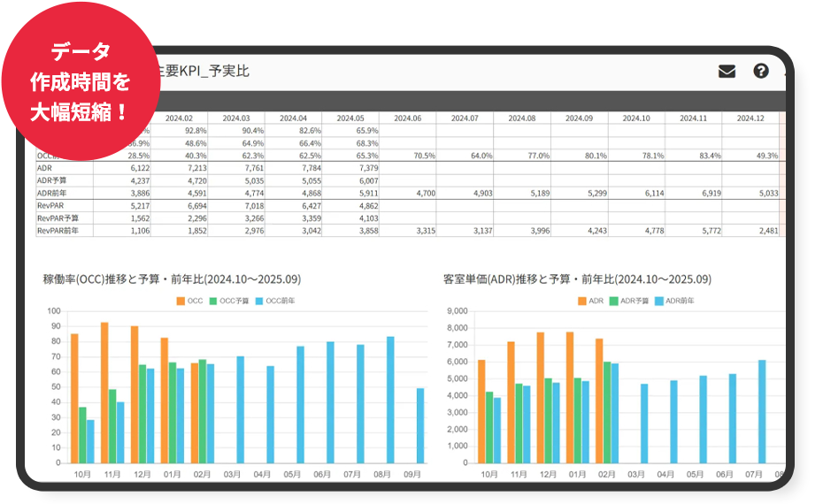Select the 2024.09 column header
Viewport: 823px width, 504px height.
coord(580,118)
